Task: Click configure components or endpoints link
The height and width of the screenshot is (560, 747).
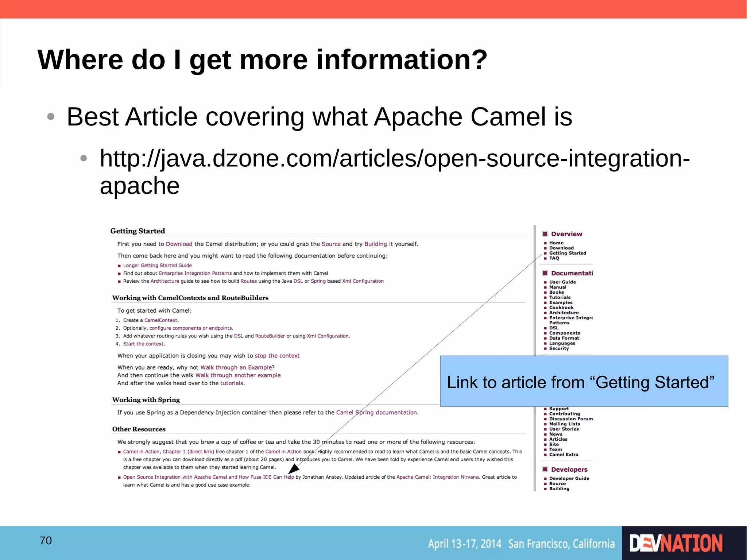Action: tap(190, 328)
